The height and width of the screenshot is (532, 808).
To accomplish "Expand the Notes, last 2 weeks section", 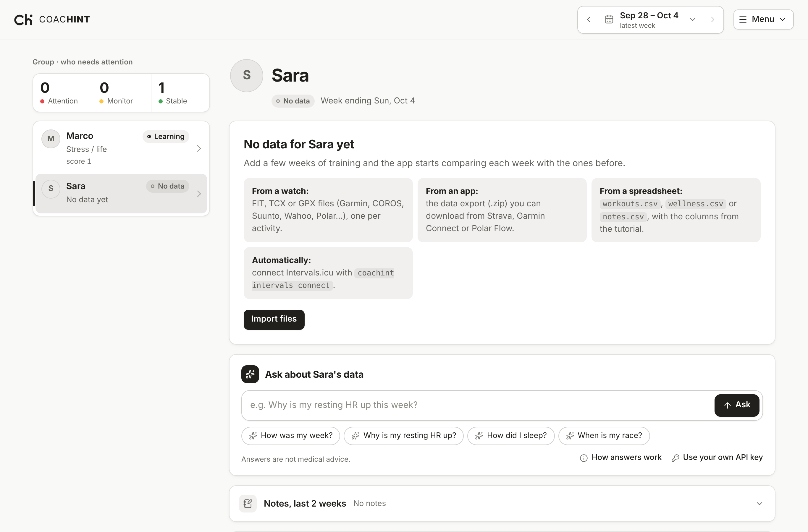I will coord(502,504).
